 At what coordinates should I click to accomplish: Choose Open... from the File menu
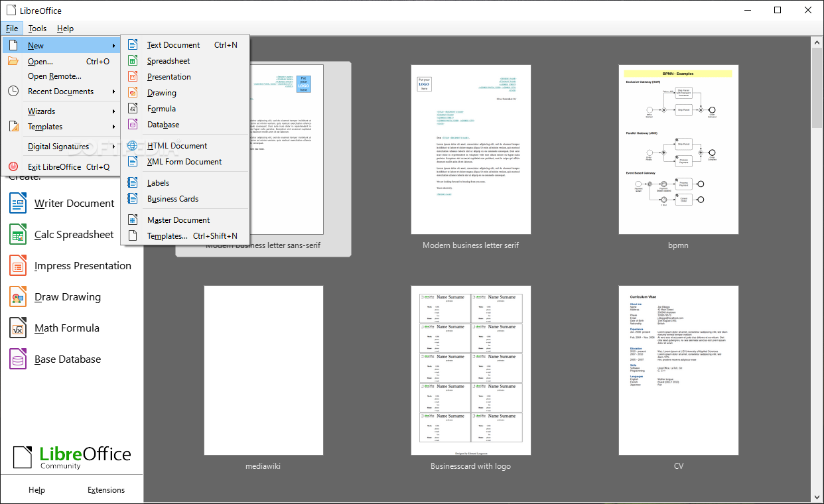(x=61, y=61)
